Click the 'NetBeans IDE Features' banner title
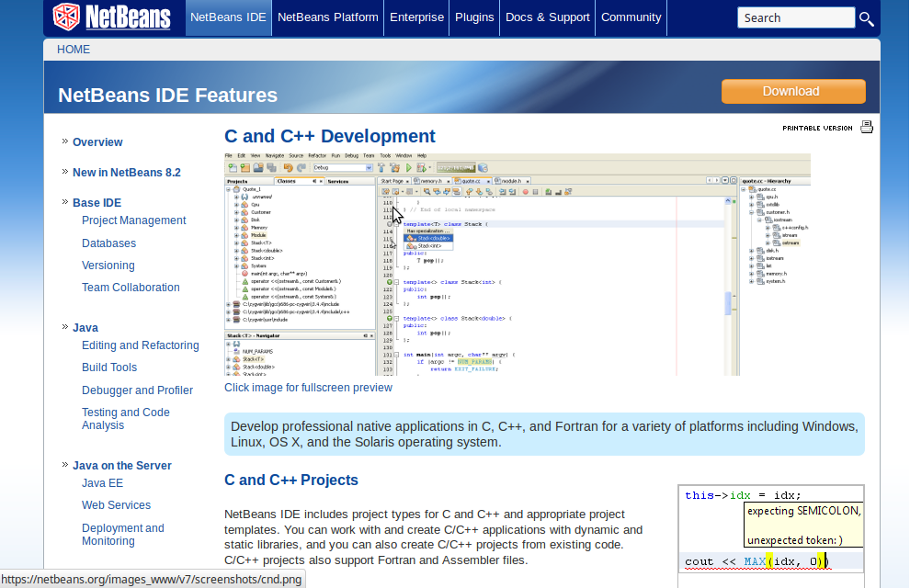Image resolution: width=910 pixels, height=588 pixels. coord(167,96)
